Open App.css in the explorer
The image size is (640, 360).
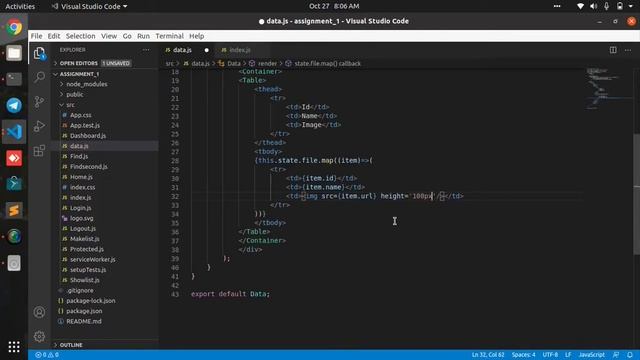(80, 115)
